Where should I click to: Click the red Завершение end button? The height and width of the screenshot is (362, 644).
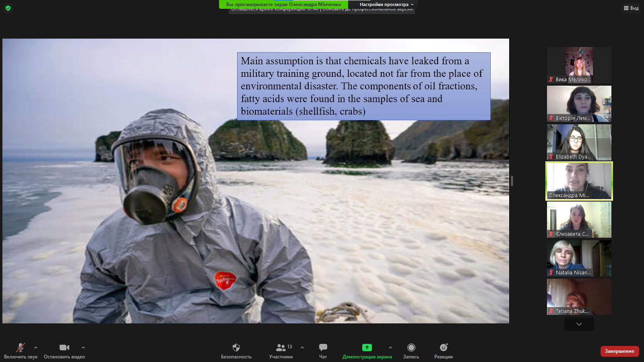point(619,351)
